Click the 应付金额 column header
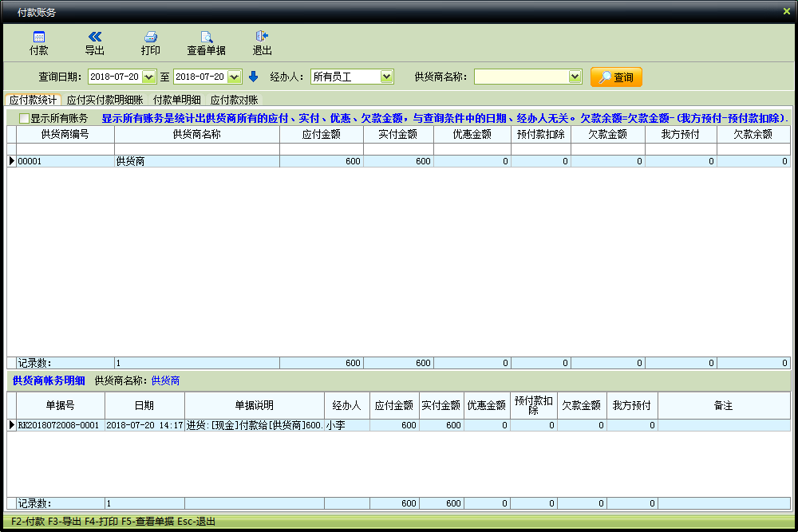 [x=321, y=135]
